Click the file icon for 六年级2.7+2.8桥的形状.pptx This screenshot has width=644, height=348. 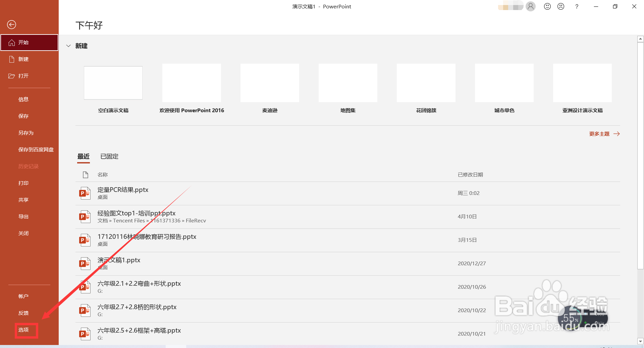click(85, 310)
